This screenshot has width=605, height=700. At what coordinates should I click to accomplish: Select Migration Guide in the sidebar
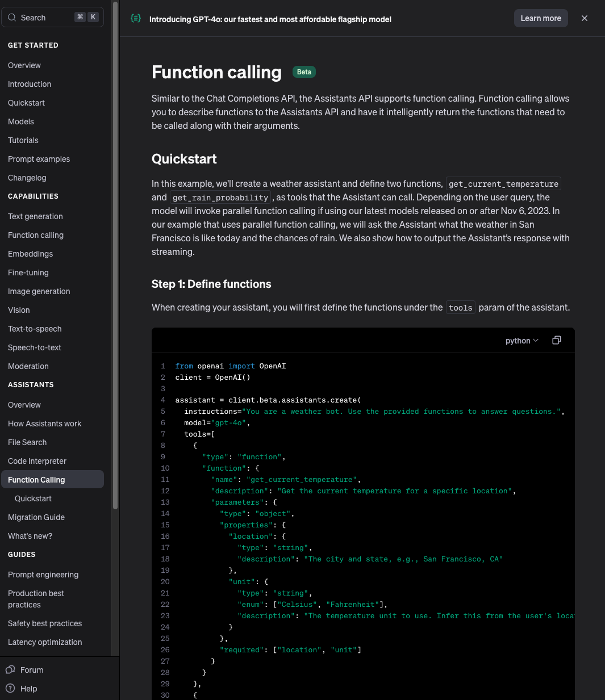36,517
